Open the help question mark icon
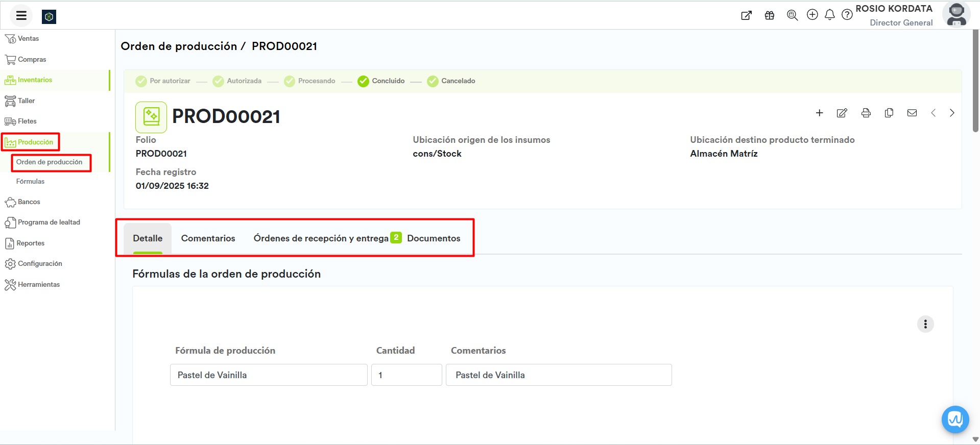This screenshot has height=445, width=980. pyautogui.click(x=847, y=15)
